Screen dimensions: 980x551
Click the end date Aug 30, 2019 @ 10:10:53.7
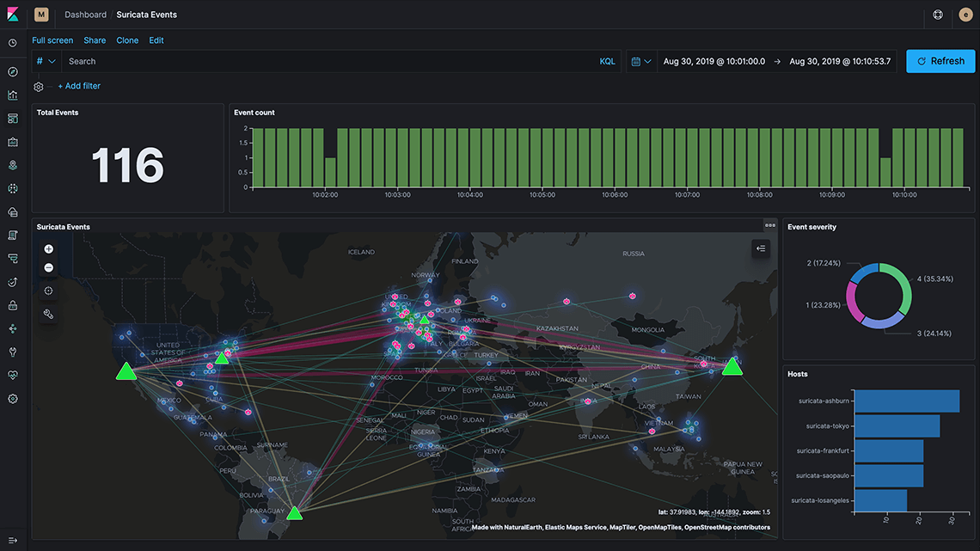coord(840,61)
